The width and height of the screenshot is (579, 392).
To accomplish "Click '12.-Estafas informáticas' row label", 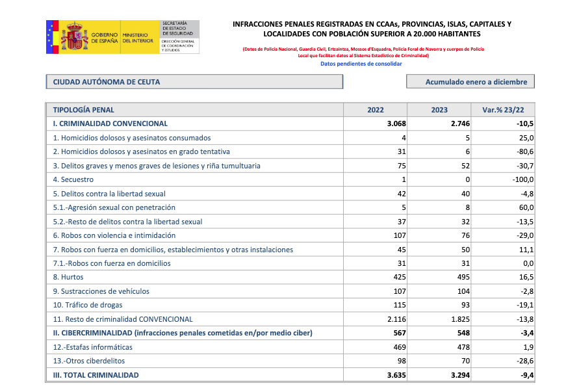I will pos(92,347).
